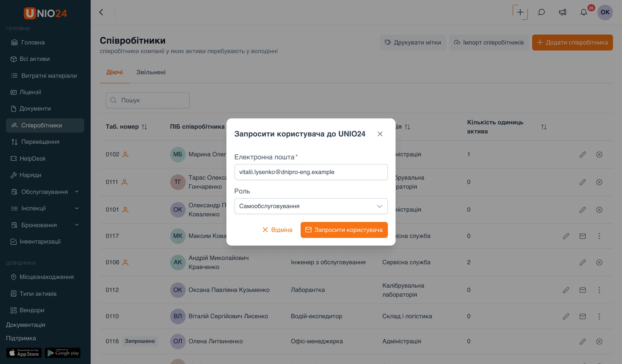Screen dimensions: 622x364
Task: Open more options for row 0112
Action: pos(599,290)
